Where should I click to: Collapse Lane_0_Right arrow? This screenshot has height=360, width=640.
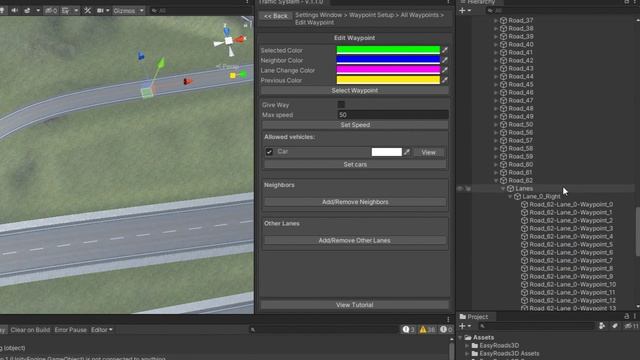[510, 196]
